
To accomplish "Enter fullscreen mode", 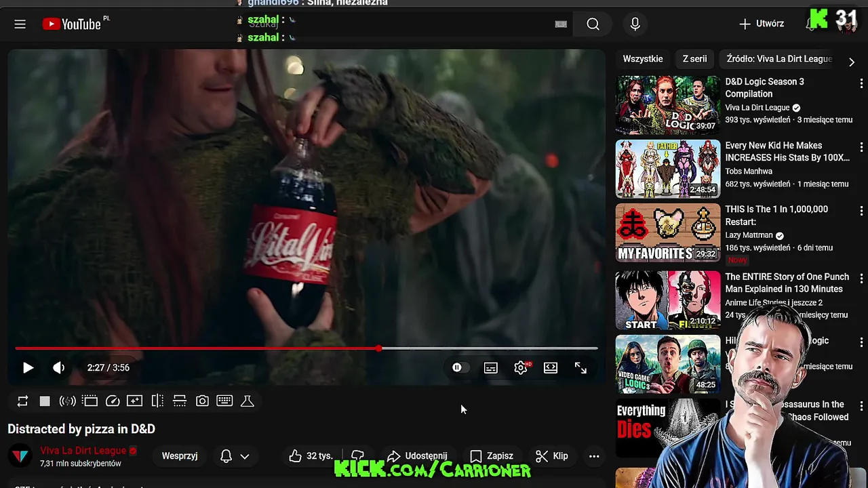I will [x=580, y=367].
